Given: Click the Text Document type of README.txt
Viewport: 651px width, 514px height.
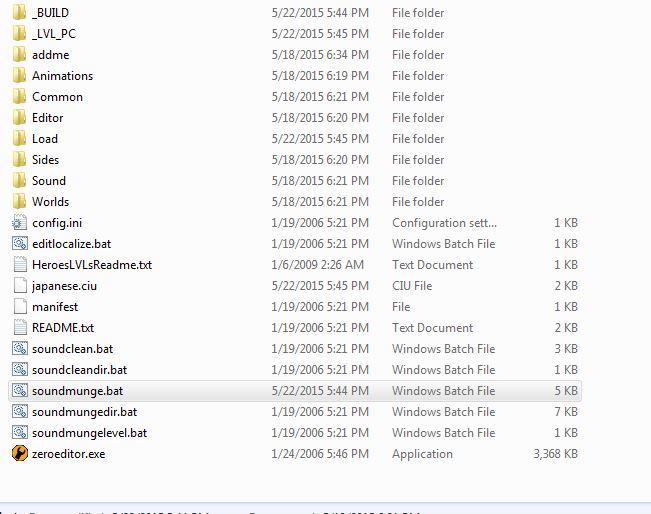Looking at the screenshot, I should tap(433, 328).
